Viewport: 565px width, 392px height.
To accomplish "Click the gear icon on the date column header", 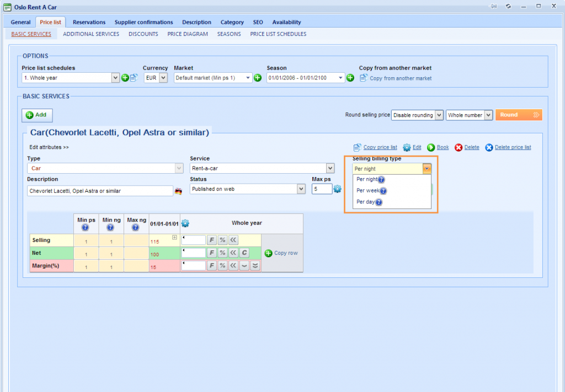I will point(185,223).
